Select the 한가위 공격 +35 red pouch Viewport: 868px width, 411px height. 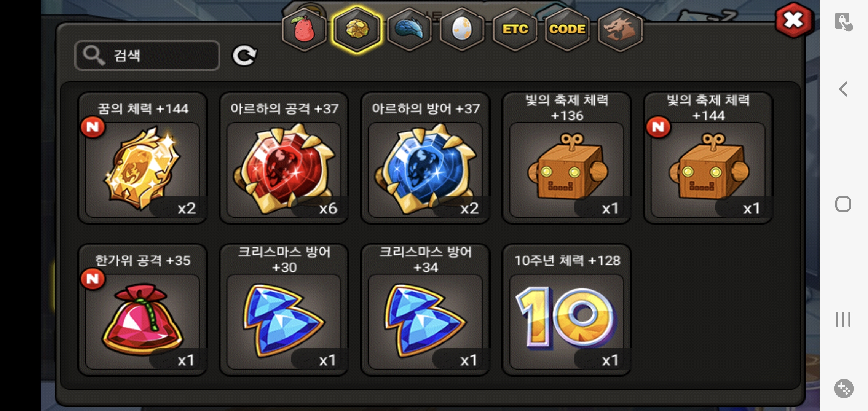tap(143, 310)
